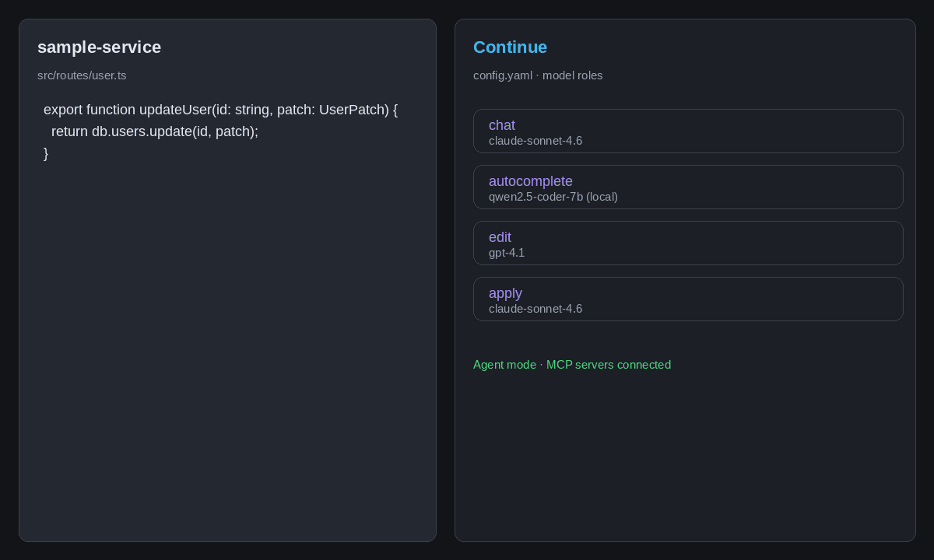Open the edit role card with gpt-4.1
This screenshot has height=560, width=934.
[x=688, y=243]
